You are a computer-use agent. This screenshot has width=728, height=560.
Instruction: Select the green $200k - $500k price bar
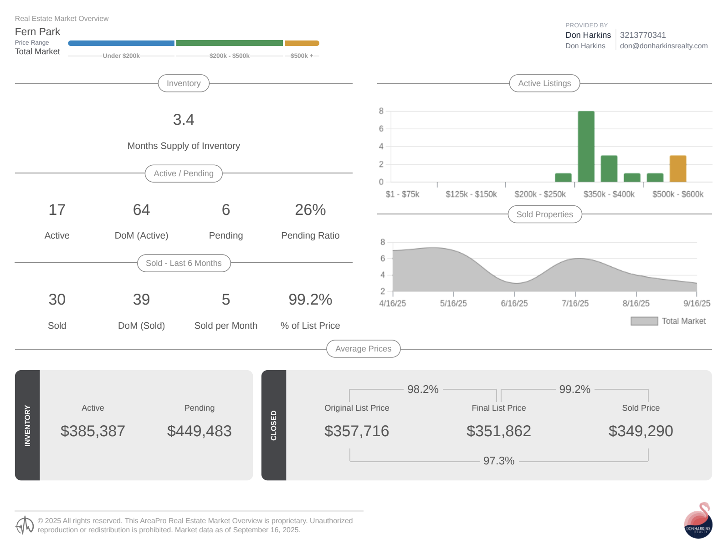(x=229, y=43)
